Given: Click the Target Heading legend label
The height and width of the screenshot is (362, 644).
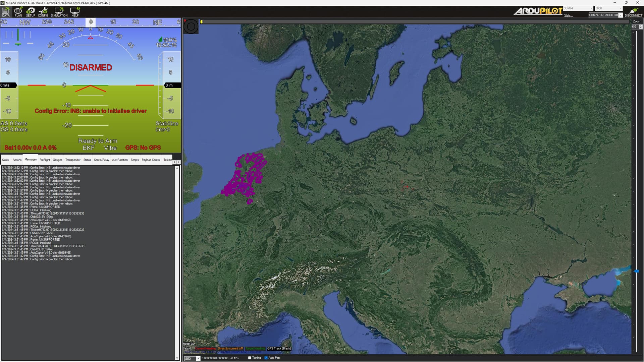Looking at the screenshot, I should point(255,349).
